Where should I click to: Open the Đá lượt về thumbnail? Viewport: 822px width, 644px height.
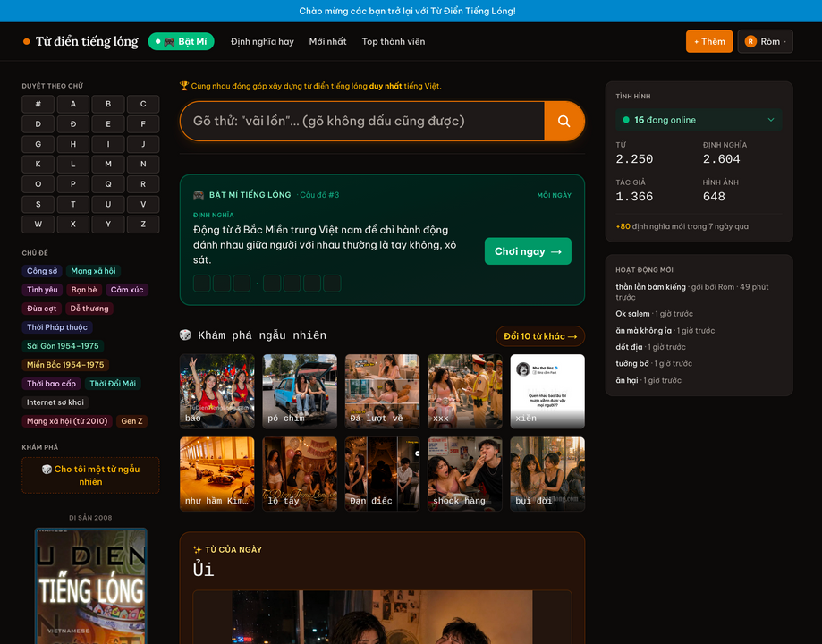click(382, 391)
